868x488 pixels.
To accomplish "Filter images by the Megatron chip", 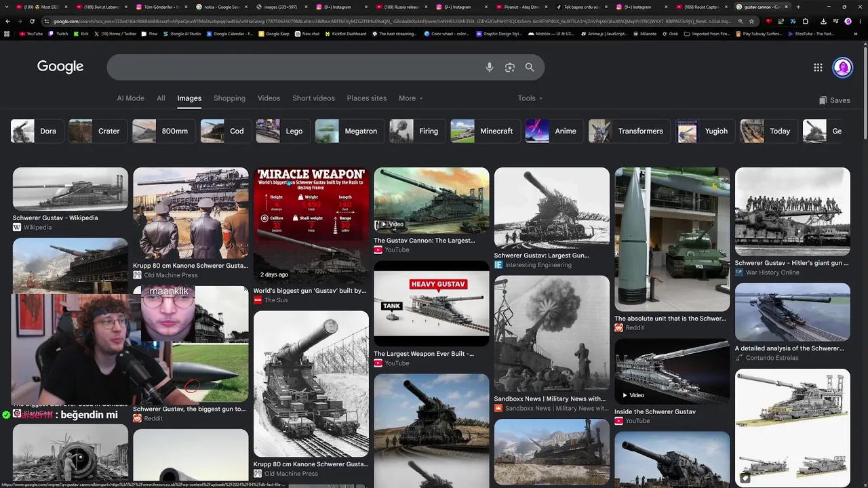I will 349,131.
